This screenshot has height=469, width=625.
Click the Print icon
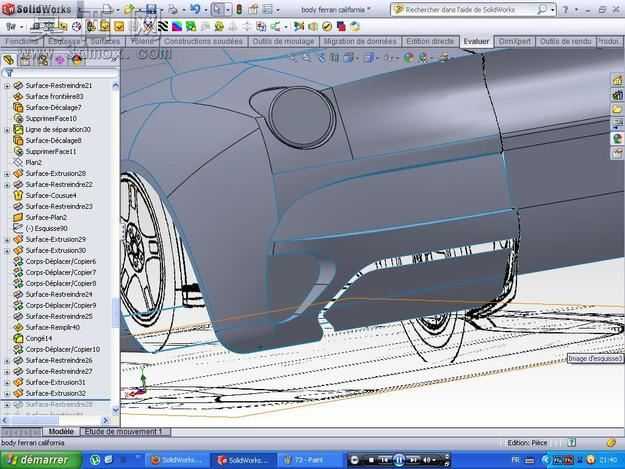[173, 9]
